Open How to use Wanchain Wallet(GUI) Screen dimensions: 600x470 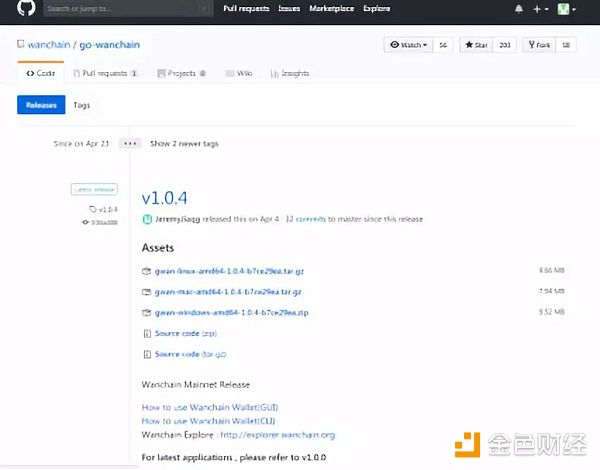[210, 407]
